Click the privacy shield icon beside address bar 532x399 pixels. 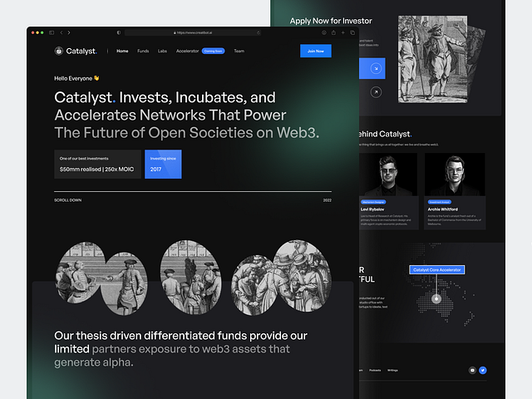pos(118,32)
